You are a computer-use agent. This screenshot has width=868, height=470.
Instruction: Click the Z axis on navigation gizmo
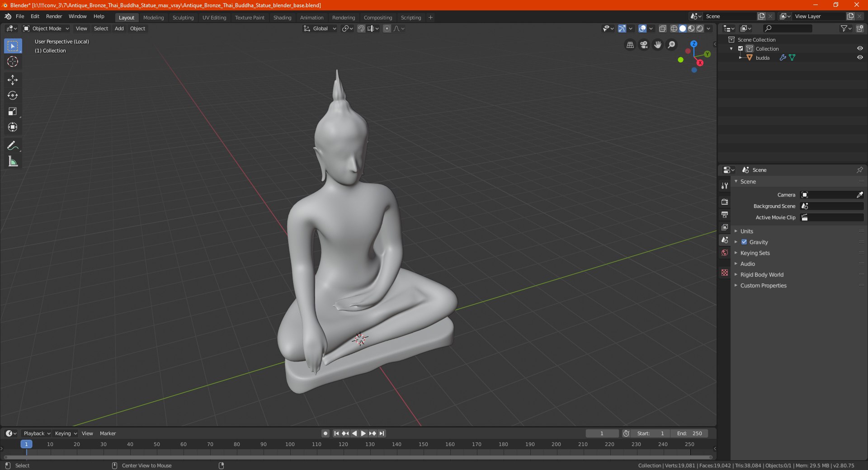click(693, 44)
